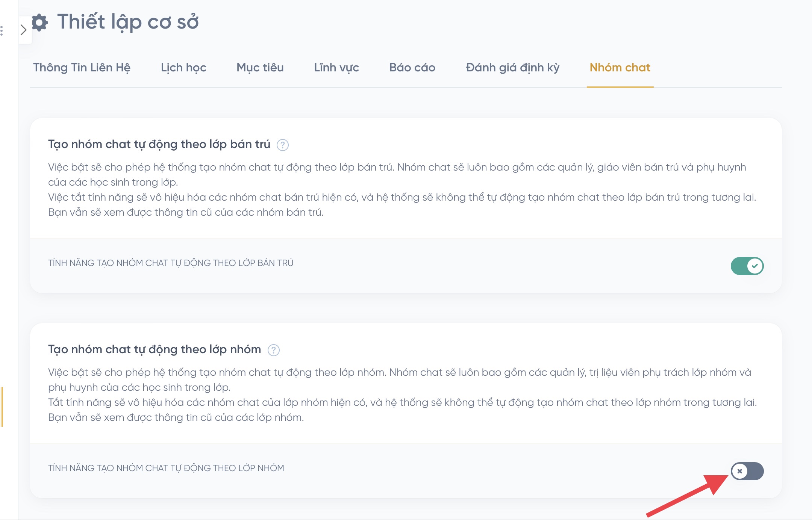Click the gear icon beside page title
Viewport: 812px width, 520px height.
click(40, 22)
